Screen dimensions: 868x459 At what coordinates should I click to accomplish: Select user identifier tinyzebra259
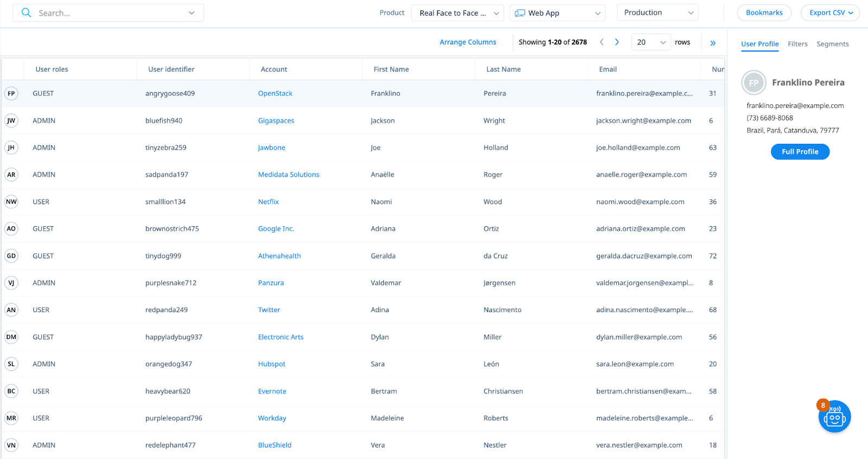click(x=166, y=148)
